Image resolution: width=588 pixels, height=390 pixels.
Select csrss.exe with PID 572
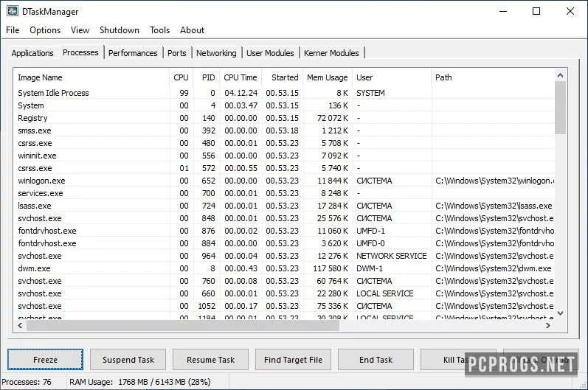(284, 168)
